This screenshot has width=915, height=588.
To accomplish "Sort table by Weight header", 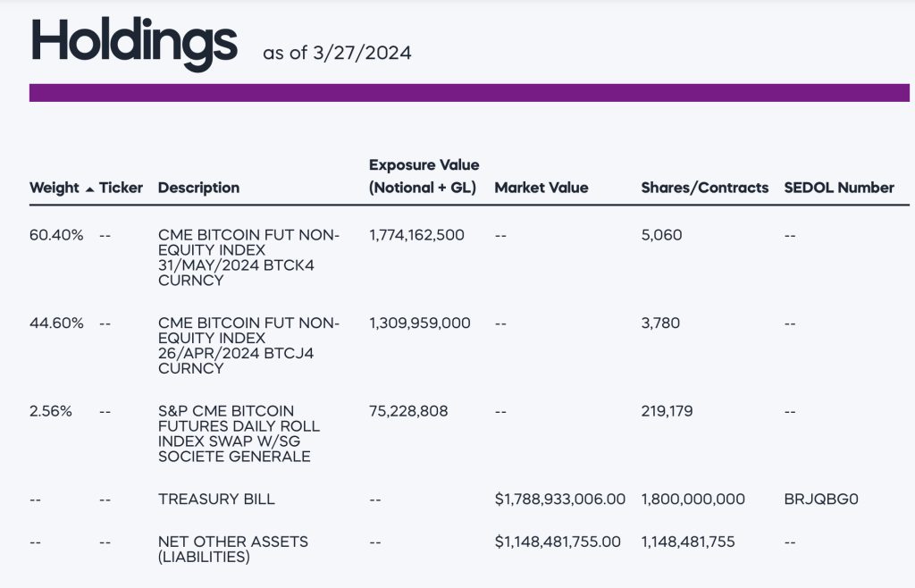I will 55,188.
